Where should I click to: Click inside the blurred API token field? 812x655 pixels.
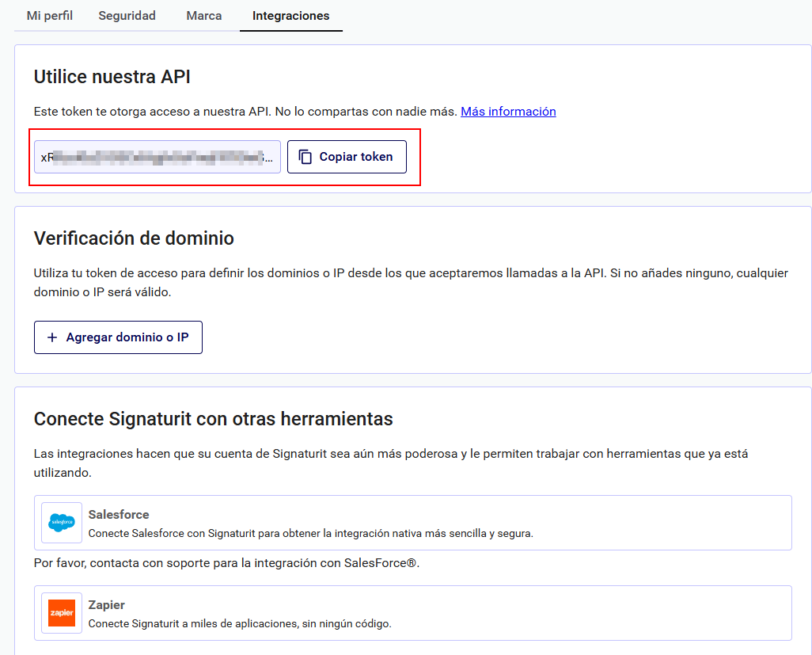pos(157,157)
